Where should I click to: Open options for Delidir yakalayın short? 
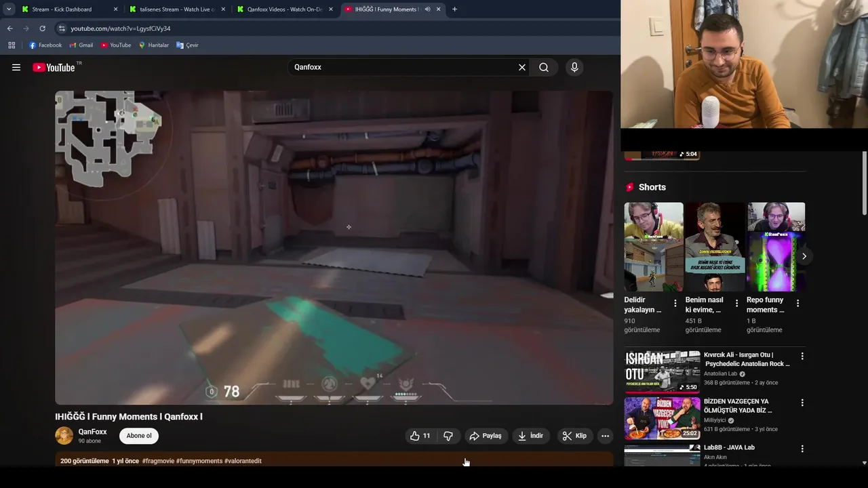675,304
